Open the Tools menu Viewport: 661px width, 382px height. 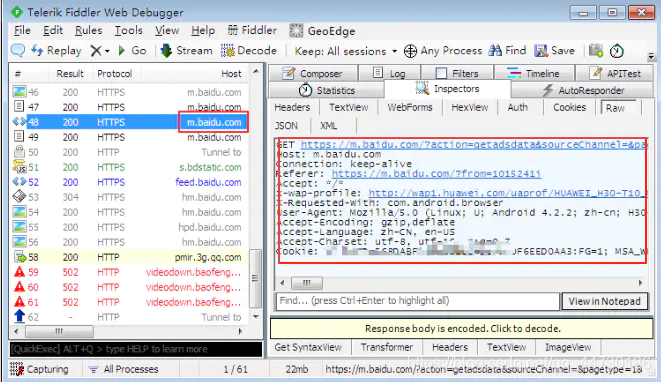129,30
